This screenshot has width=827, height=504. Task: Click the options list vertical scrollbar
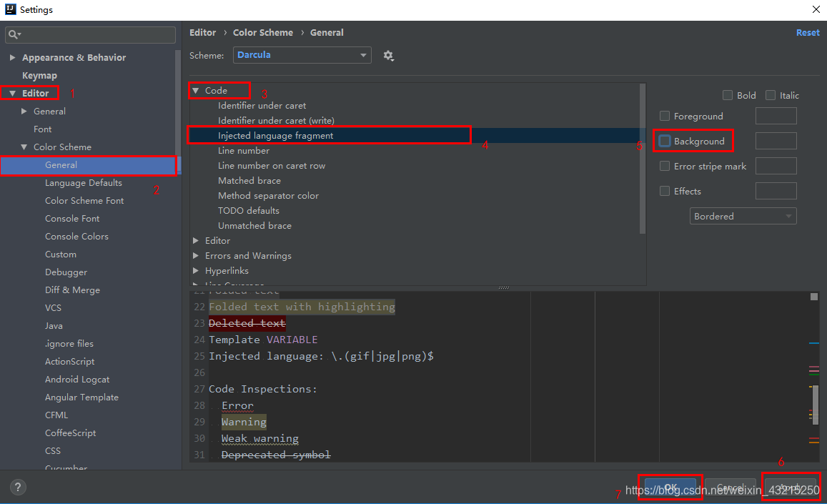click(x=643, y=158)
